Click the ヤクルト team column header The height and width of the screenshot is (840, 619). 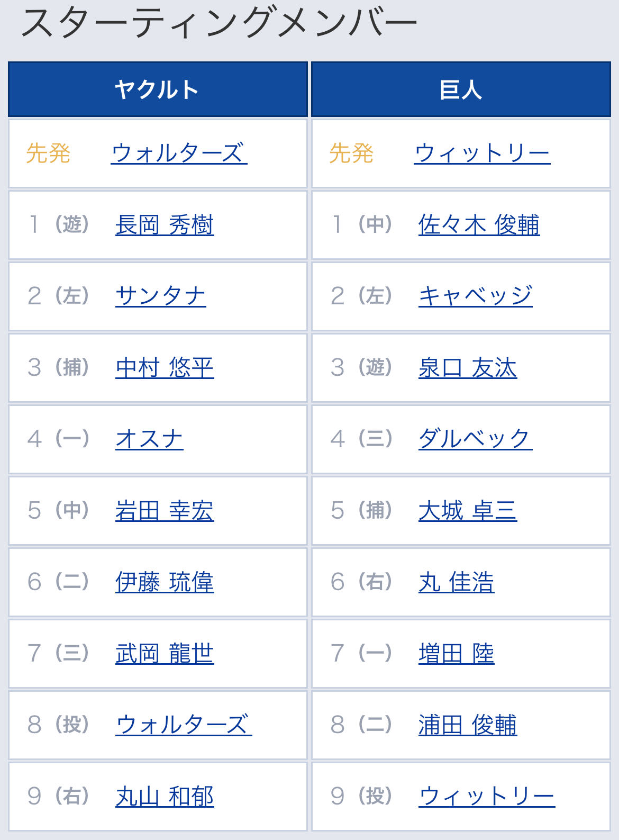158,89
